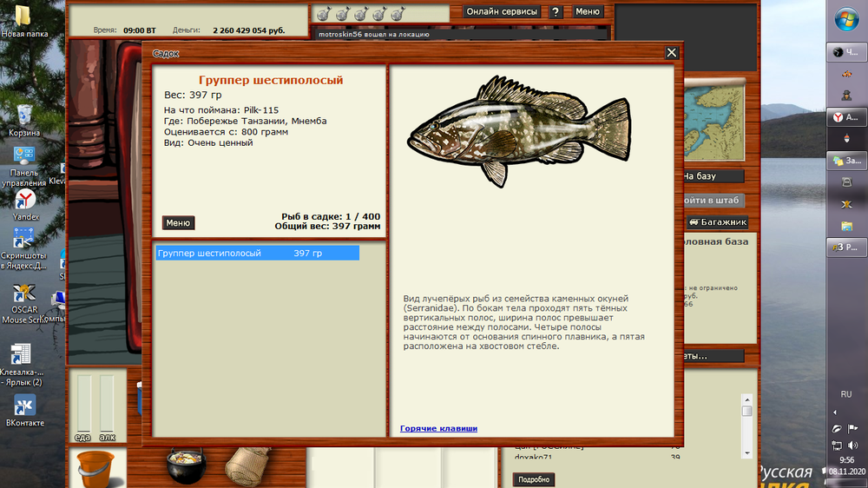Open the Горячие клавиши link
868x488 pixels.
coord(438,428)
